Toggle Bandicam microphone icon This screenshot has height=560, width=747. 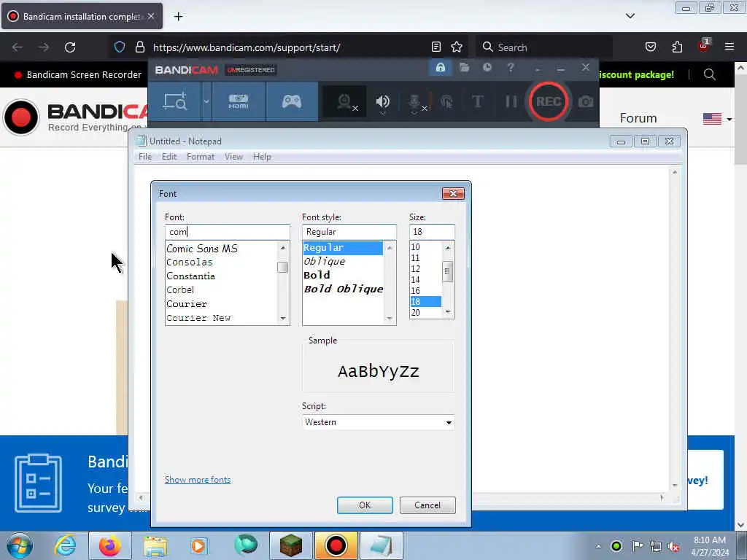pos(414,102)
